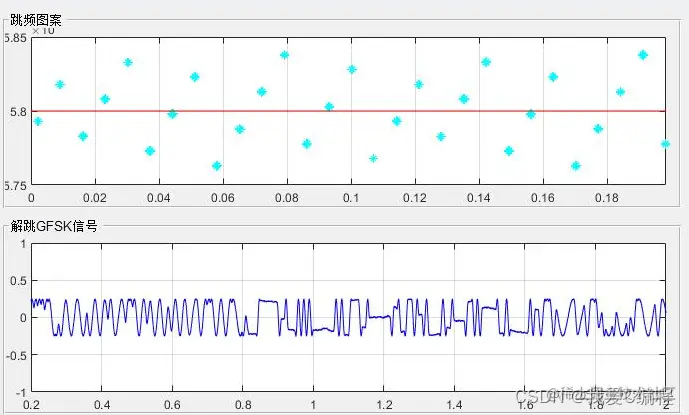Select the cyan marker directly above the 0.1 tick
This screenshot has width=689, height=415.
tap(352, 69)
